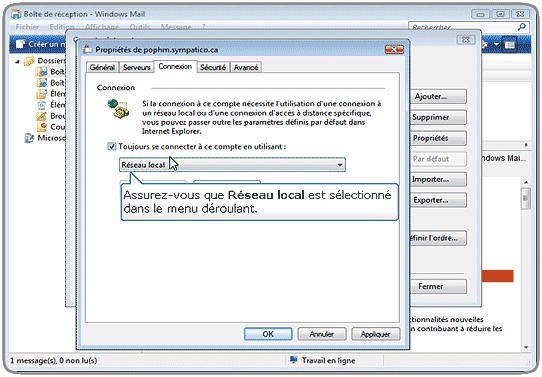Uncheck Toujours se connecter à ce compte
Image resolution: width=542 pixels, height=377 pixels.
(111, 147)
